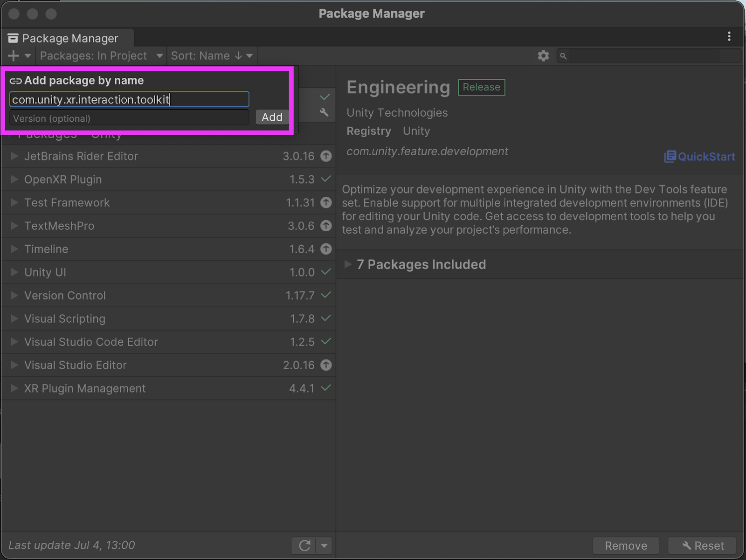Click the Engineering feature title
Image resolution: width=746 pixels, height=560 pixels.
(x=398, y=87)
